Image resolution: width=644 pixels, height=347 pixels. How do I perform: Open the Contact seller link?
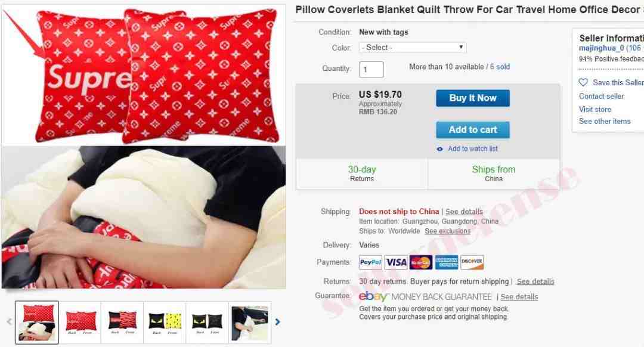pos(601,96)
